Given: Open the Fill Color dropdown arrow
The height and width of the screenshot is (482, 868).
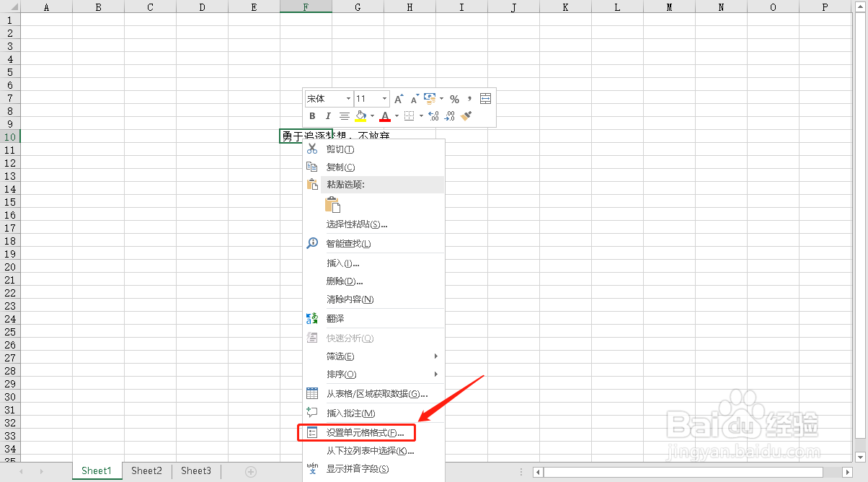Looking at the screenshot, I should [372, 115].
